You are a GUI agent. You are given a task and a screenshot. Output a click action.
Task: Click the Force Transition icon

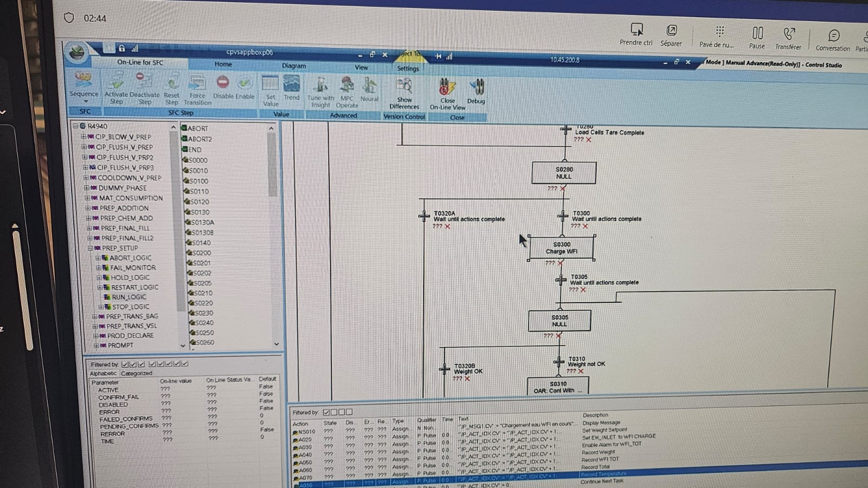click(x=197, y=84)
